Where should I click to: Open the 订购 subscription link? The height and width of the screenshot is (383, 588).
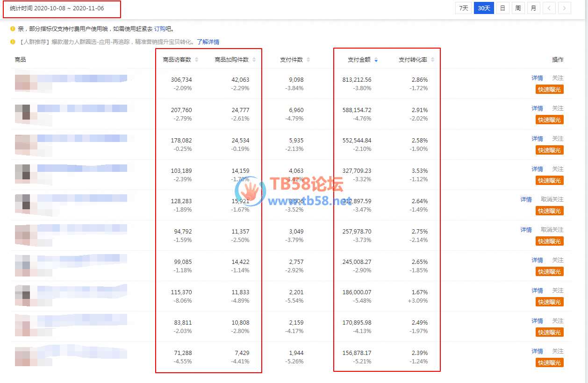point(159,28)
